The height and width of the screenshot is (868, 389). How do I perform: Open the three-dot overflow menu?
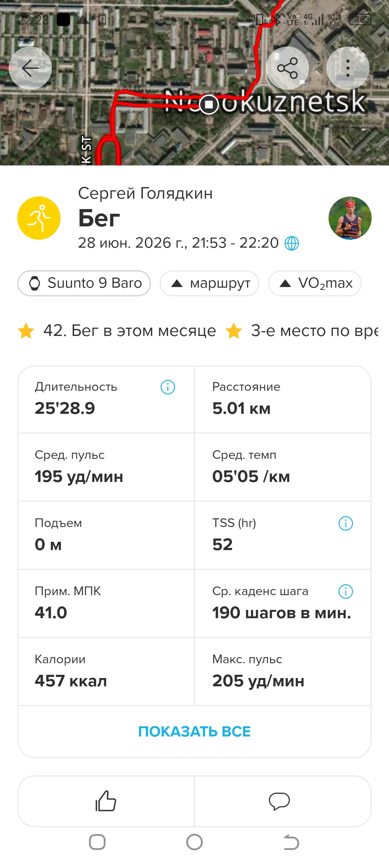tap(348, 68)
